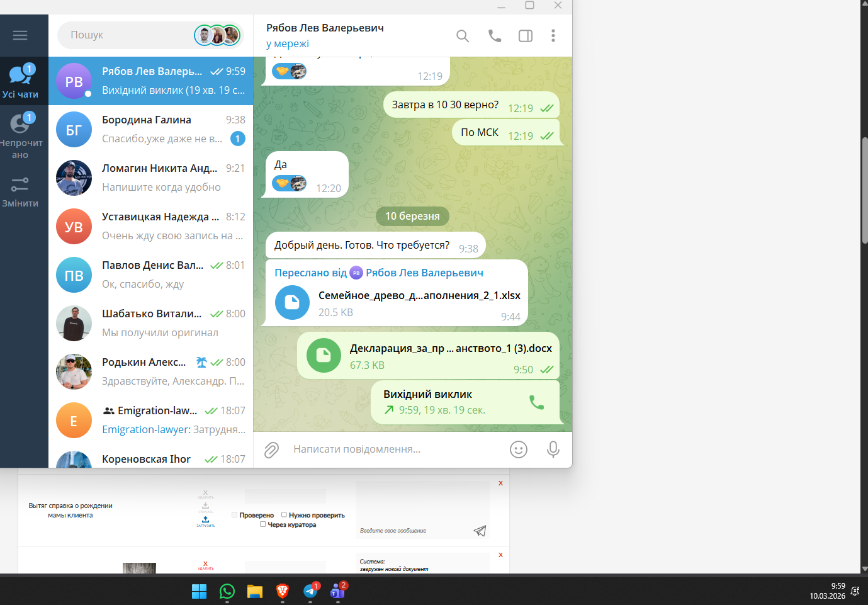Toggle the right info side panel
This screenshot has width=868, height=605.
[526, 36]
